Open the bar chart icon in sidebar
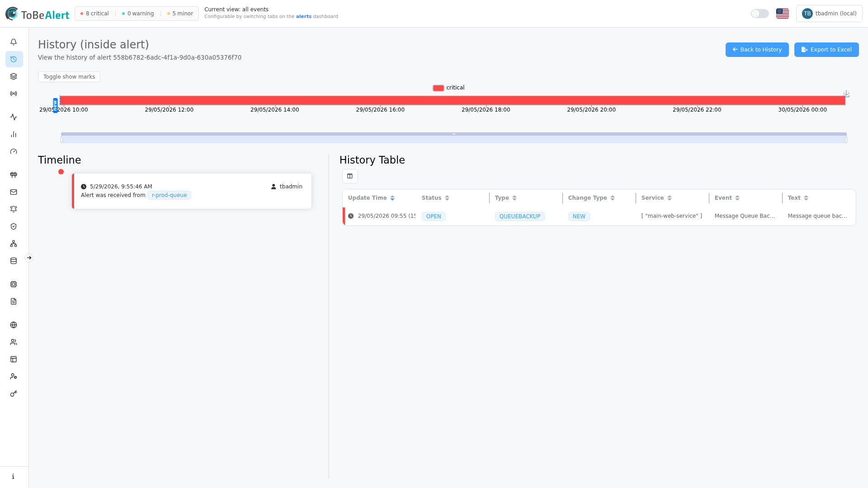 click(14, 134)
